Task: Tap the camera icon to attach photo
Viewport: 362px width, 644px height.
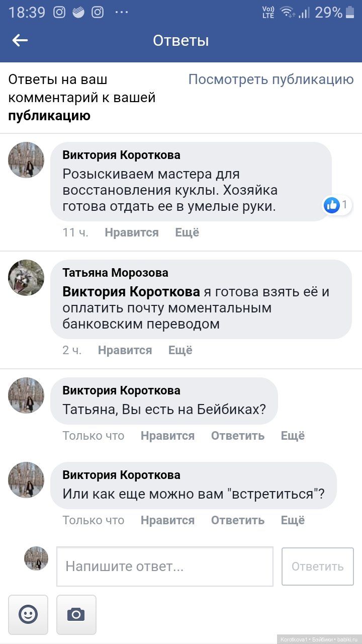Action: click(x=76, y=614)
